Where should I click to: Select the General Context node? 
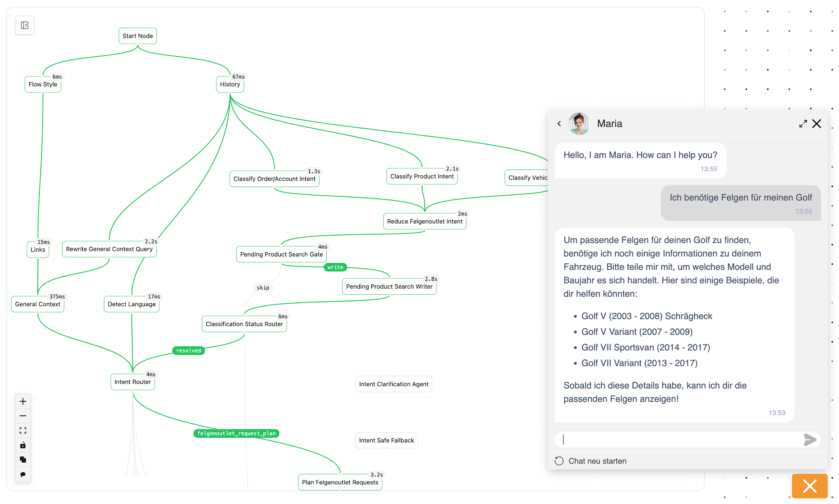click(38, 304)
